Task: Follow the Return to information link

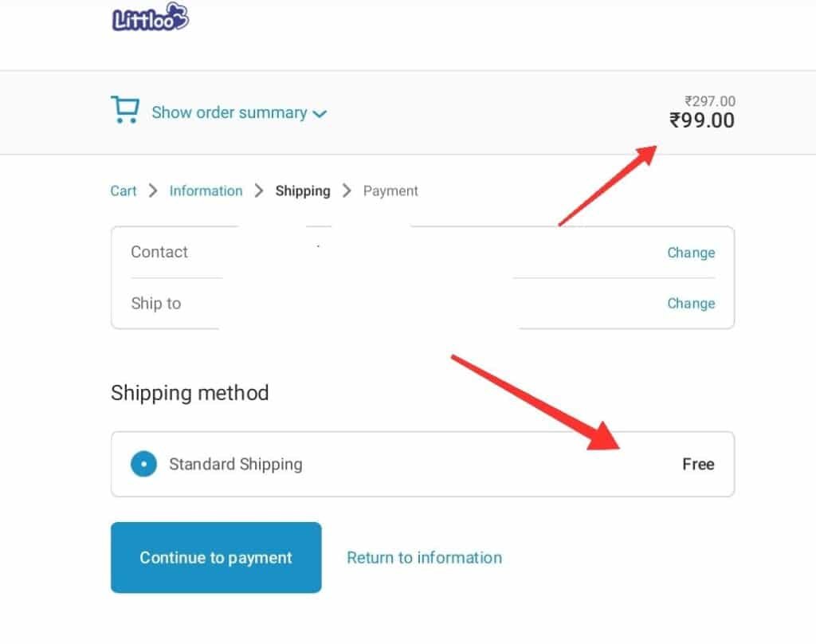Action: pos(424,558)
